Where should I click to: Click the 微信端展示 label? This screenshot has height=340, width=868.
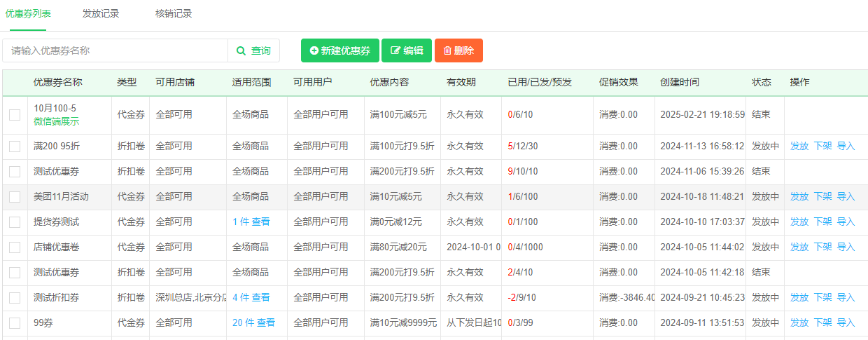[x=57, y=122]
